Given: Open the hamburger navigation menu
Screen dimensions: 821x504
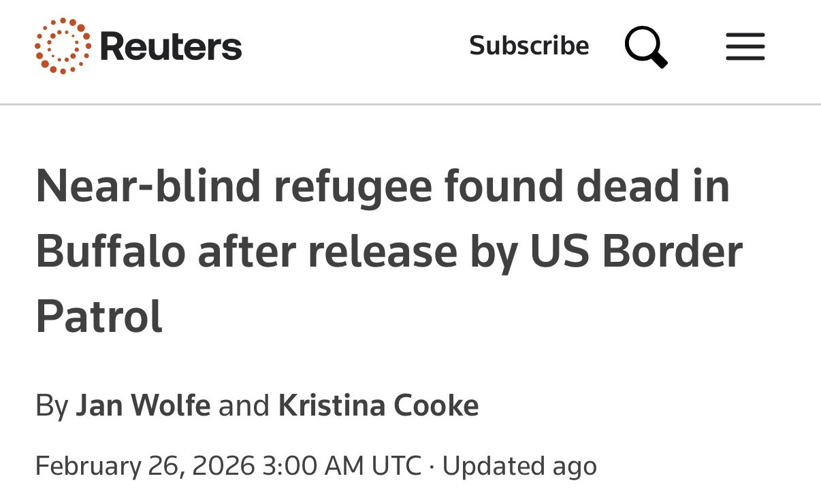Looking at the screenshot, I should point(745,47).
